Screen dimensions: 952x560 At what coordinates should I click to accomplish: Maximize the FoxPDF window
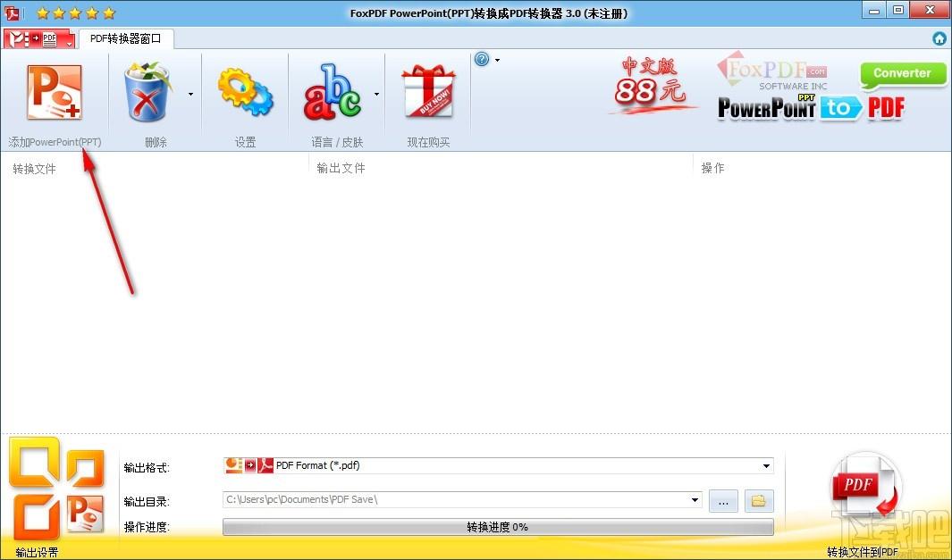[x=898, y=10]
